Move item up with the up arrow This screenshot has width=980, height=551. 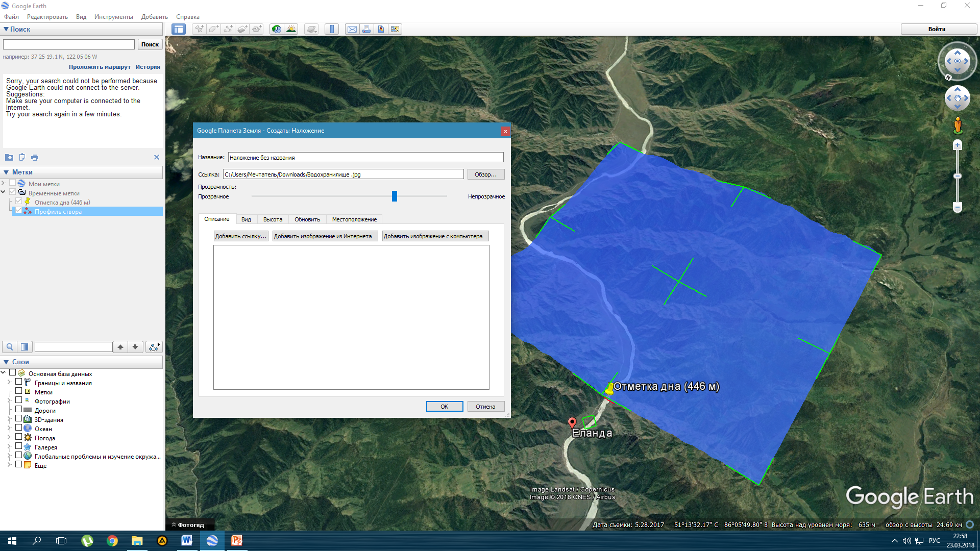[120, 347]
